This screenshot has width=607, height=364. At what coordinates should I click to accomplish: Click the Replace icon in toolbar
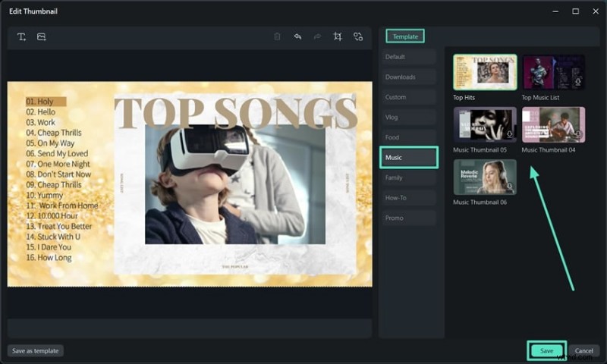pos(358,36)
